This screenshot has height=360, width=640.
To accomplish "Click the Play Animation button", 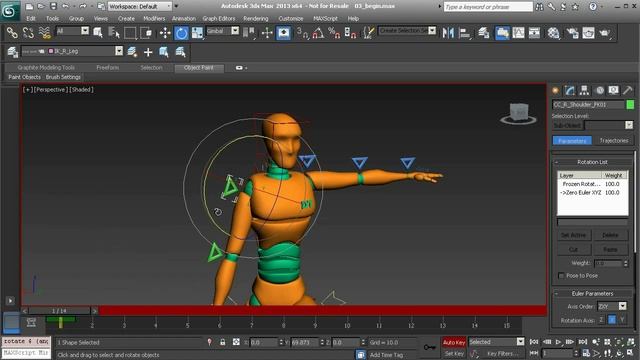I will (x=558, y=342).
